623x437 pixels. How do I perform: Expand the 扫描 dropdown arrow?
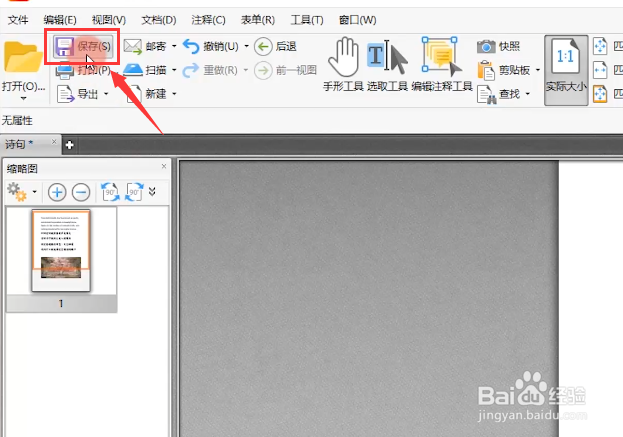[174, 70]
